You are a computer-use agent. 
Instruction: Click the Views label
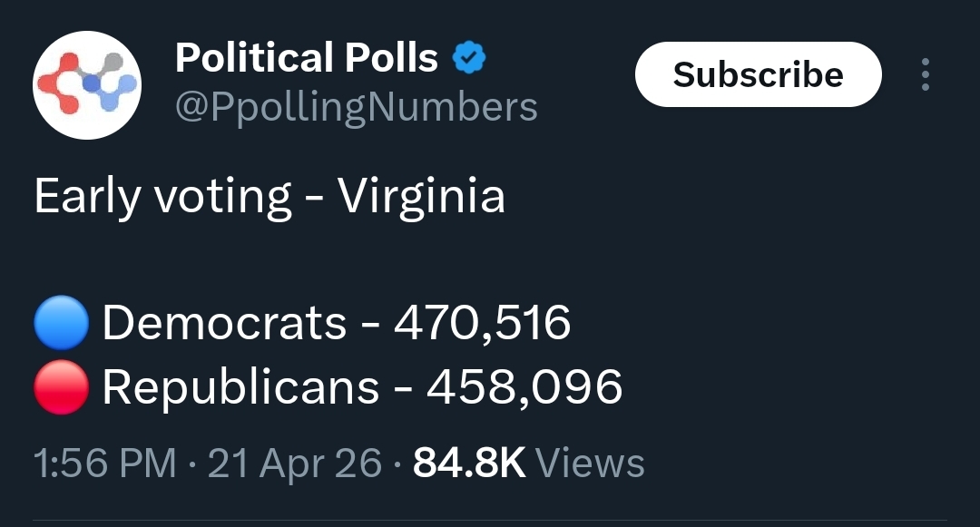591,464
